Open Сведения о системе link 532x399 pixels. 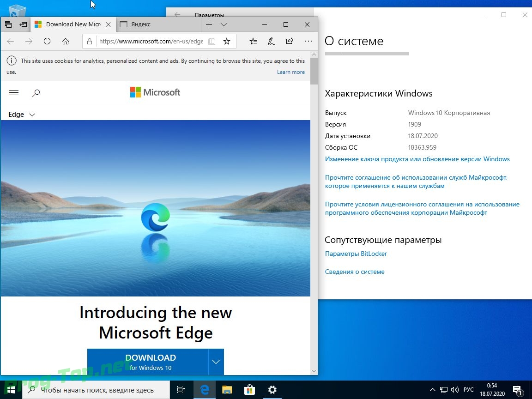(355, 272)
